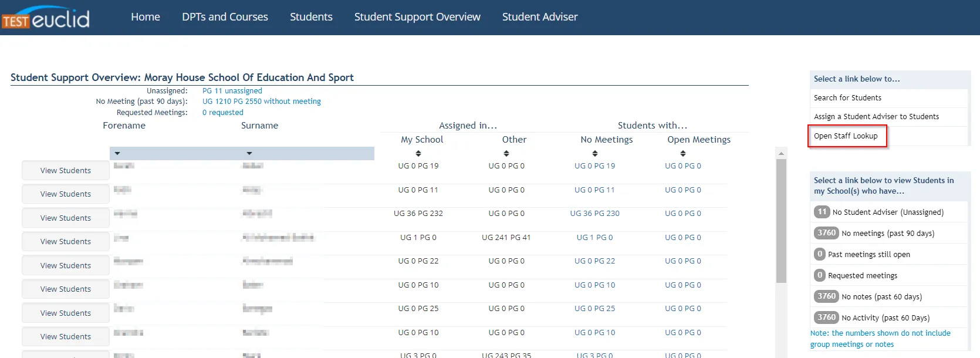Open Staff Lookup link

(846, 136)
